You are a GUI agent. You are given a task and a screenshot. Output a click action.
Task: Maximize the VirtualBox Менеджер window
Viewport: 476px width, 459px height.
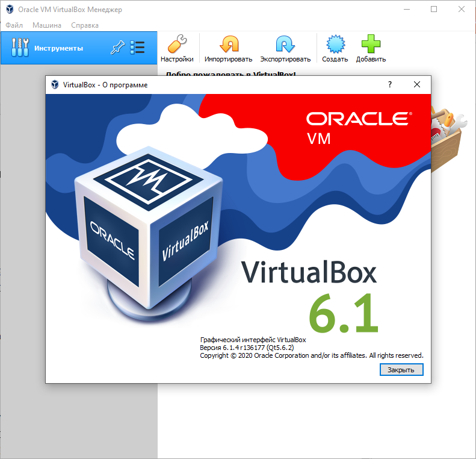coord(434,10)
